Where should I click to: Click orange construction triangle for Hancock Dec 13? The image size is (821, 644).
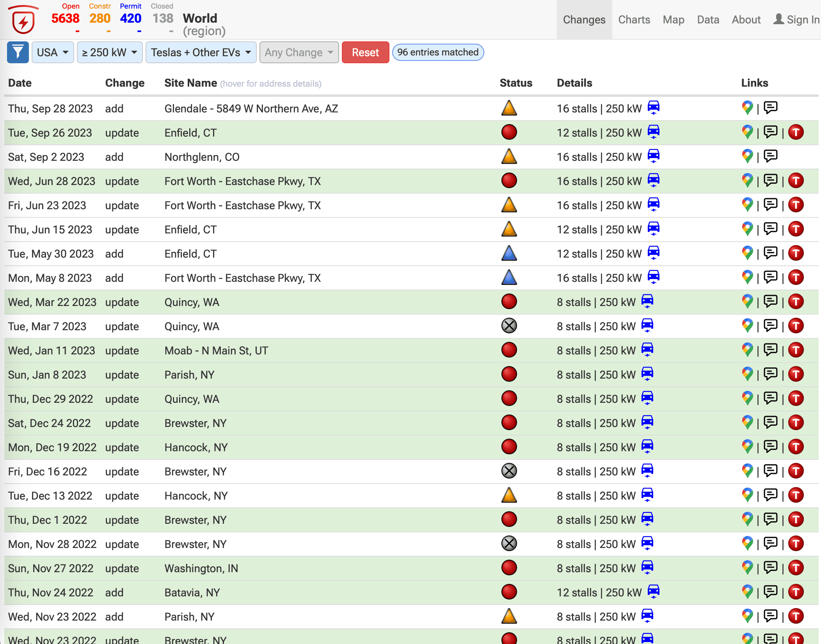(x=509, y=495)
